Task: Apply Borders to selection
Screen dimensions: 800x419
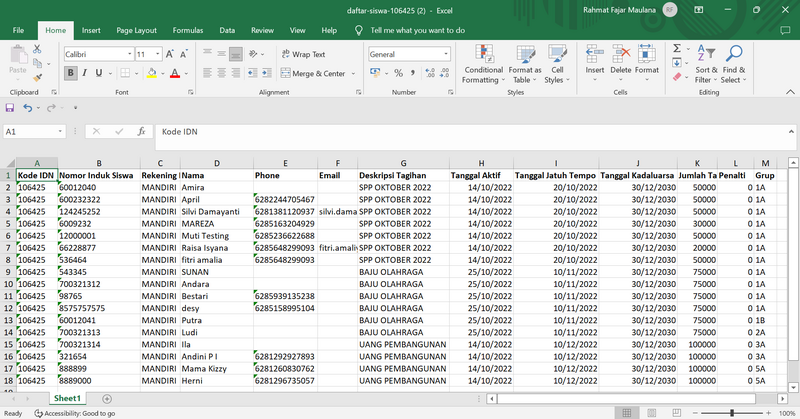Action: (125, 73)
